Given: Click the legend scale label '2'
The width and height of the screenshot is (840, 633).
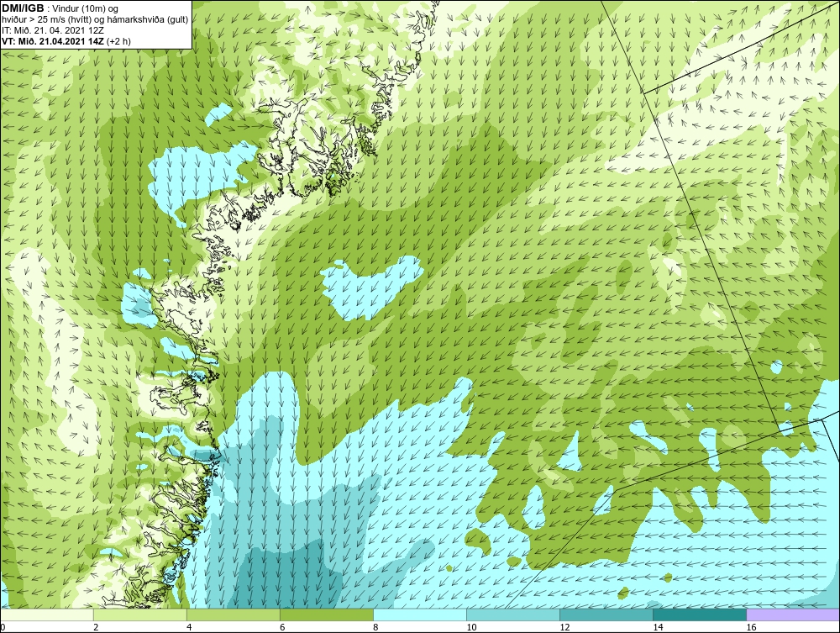Looking at the screenshot, I should pos(96,627).
